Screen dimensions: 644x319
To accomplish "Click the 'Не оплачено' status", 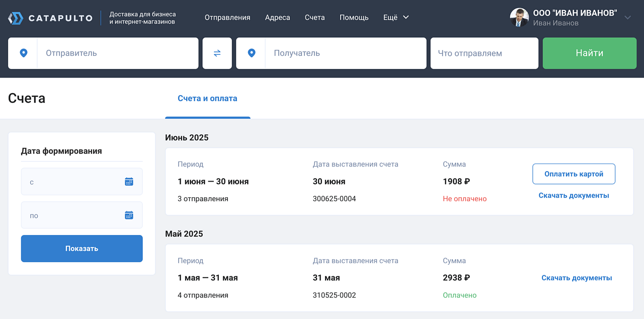I will [465, 199].
